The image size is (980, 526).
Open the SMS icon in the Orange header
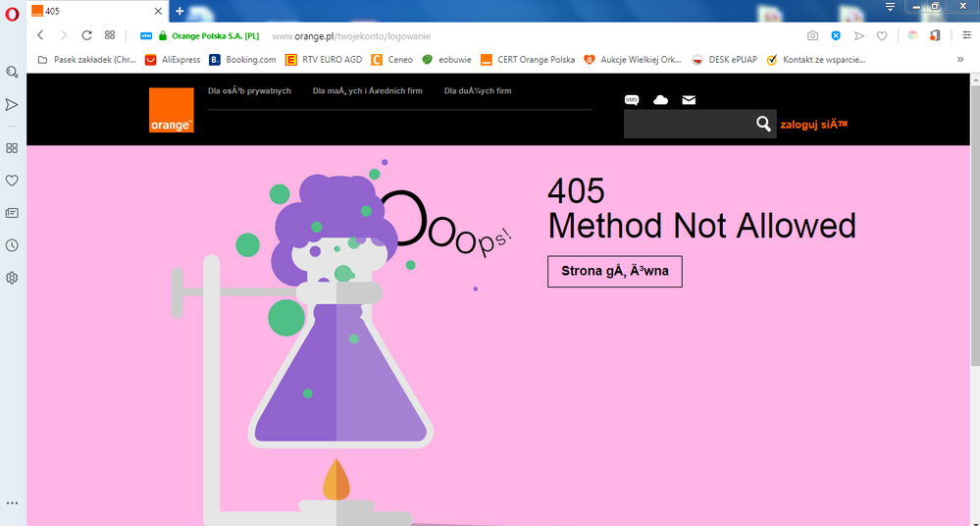click(632, 100)
